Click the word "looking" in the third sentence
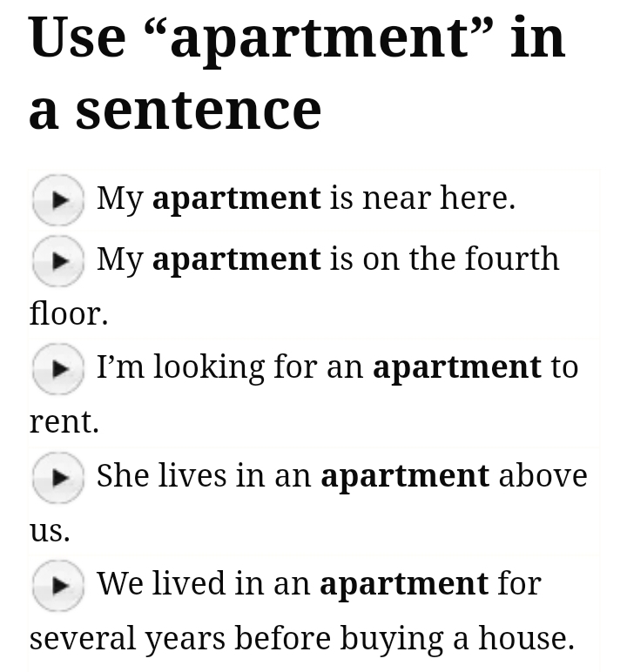627x672 pixels. [209, 367]
